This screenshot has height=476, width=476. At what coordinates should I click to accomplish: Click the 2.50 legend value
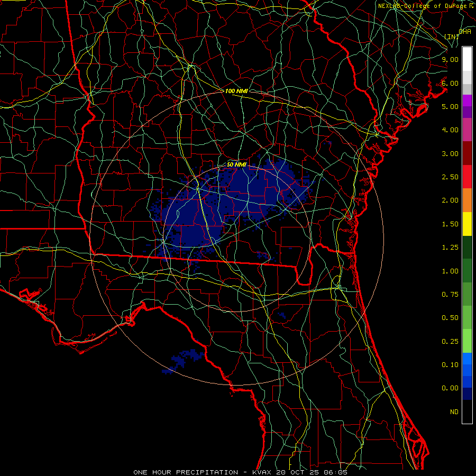click(450, 177)
